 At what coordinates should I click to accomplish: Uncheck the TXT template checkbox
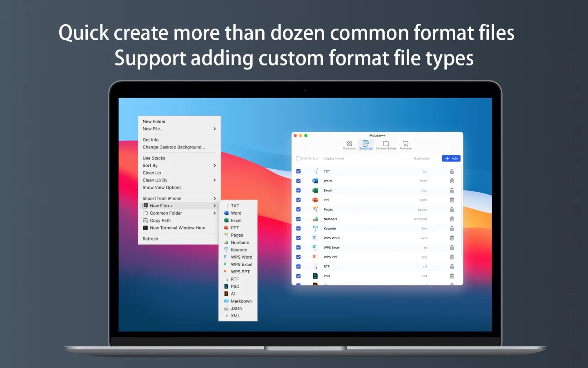point(298,171)
